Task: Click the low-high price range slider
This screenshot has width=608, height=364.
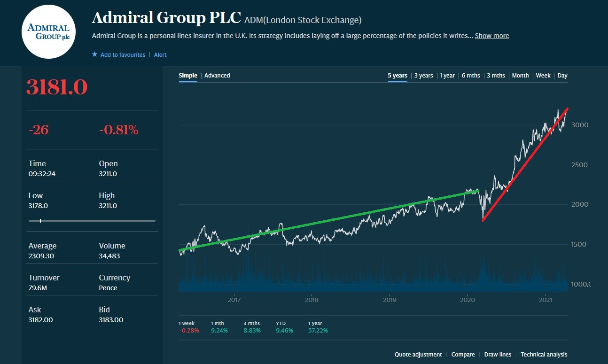Action: [92, 220]
